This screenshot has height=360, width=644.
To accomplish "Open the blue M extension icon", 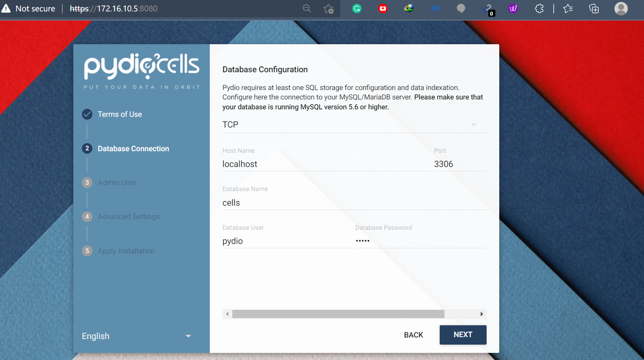I will tap(435, 8).
